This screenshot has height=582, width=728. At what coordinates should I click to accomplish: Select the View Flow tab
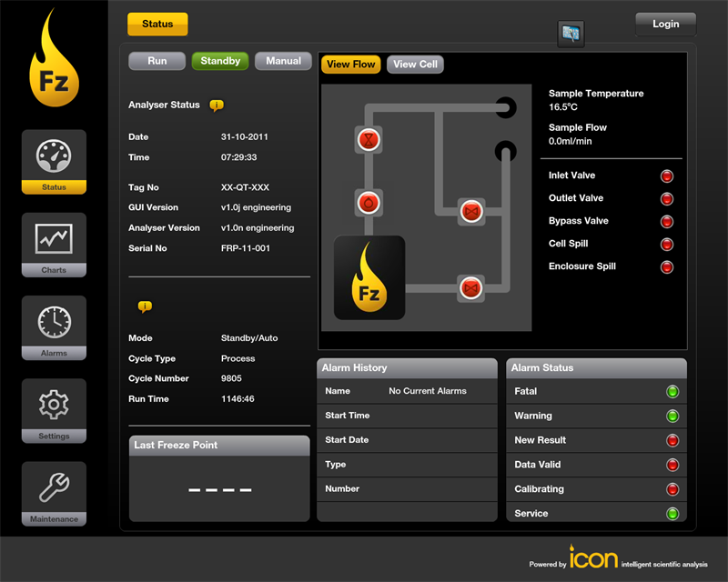[x=350, y=65]
